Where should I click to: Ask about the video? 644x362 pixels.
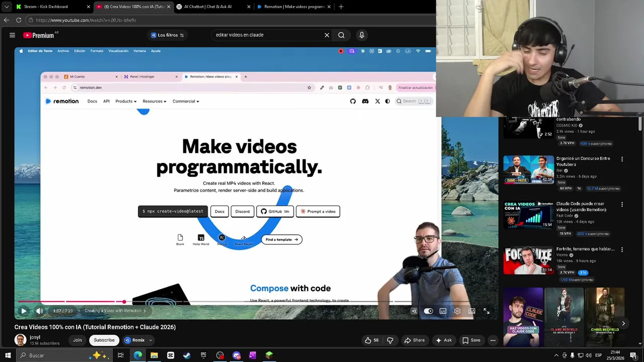[x=444, y=340]
